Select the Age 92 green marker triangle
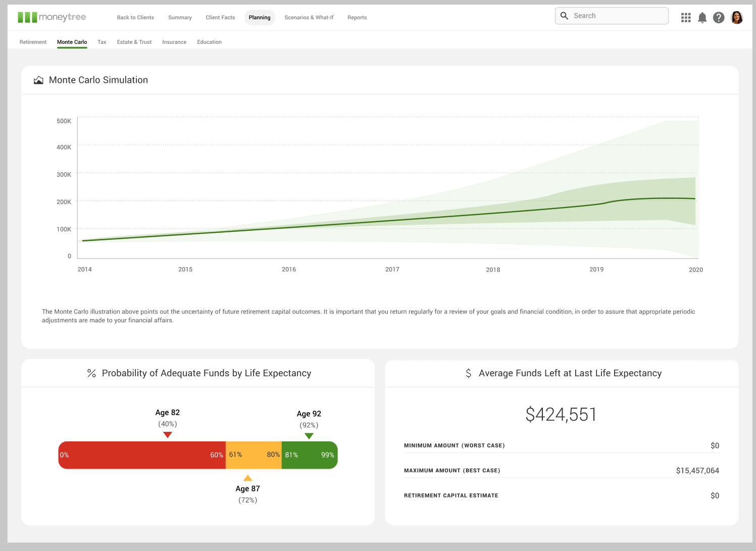 tap(309, 436)
